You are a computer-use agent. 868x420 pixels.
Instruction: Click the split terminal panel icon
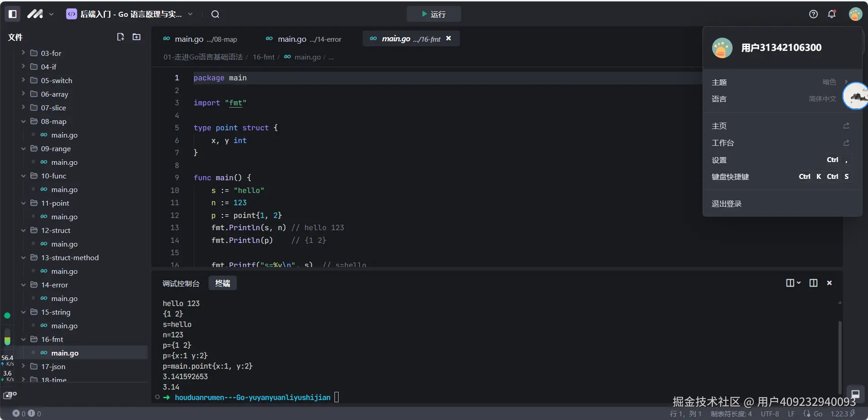point(813,283)
